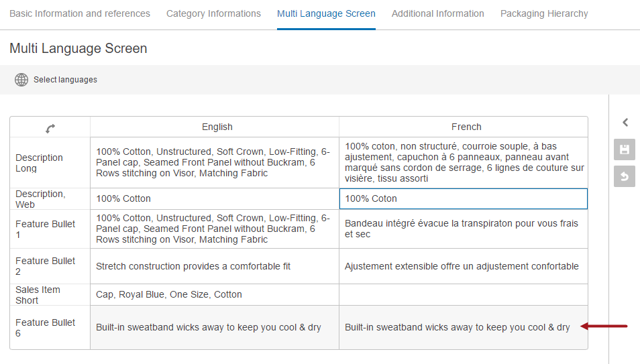Click the English Description Web cell
This screenshot has width=640, height=364.
pyautogui.click(x=215, y=198)
